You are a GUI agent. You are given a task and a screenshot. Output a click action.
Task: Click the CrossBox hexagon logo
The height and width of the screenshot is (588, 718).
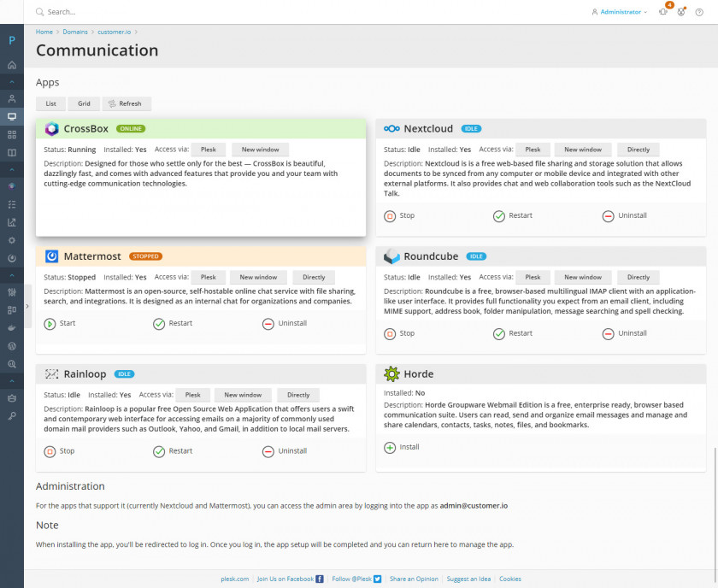(52, 129)
